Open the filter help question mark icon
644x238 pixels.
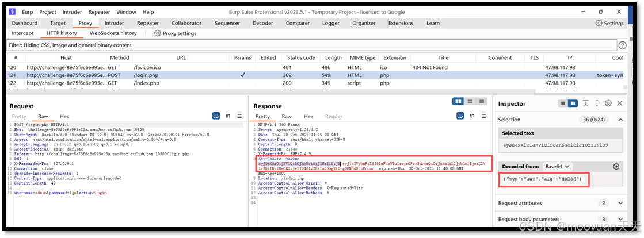[623, 45]
